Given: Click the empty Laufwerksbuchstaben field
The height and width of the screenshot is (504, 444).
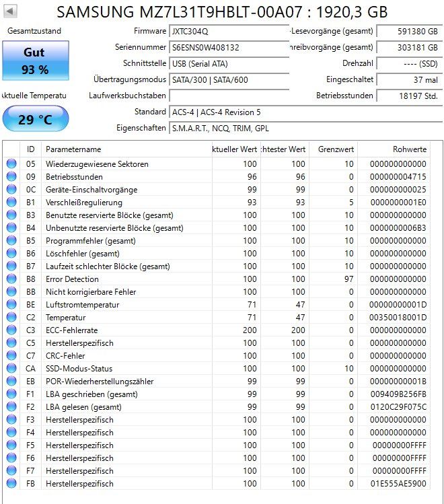Looking at the screenshot, I should tap(229, 96).
